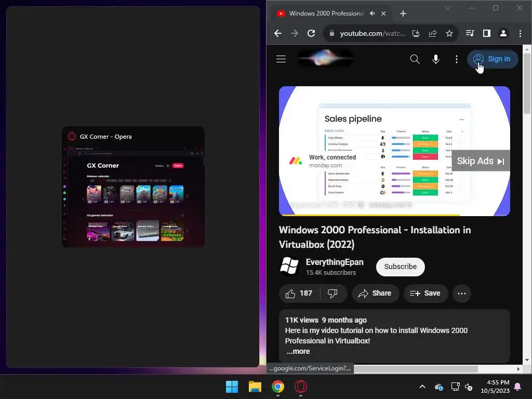Screen dimensions: 532x399
Task: Click the Sign in button on YouTube
Action: [493, 59]
